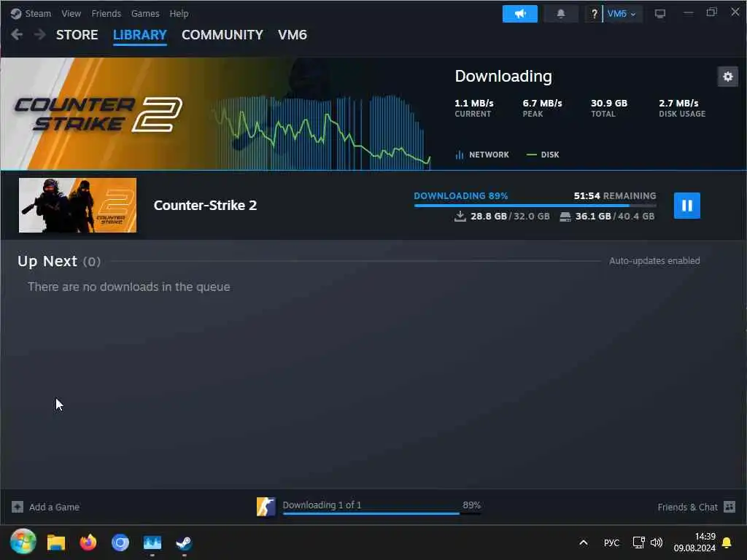Viewport: 747px width, 560px height.
Task: Go forward with the right arrow
Action: pos(39,34)
